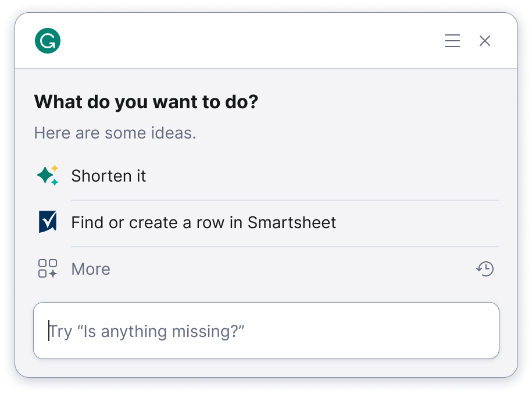Open prompt history clock icon

coord(485,269)
